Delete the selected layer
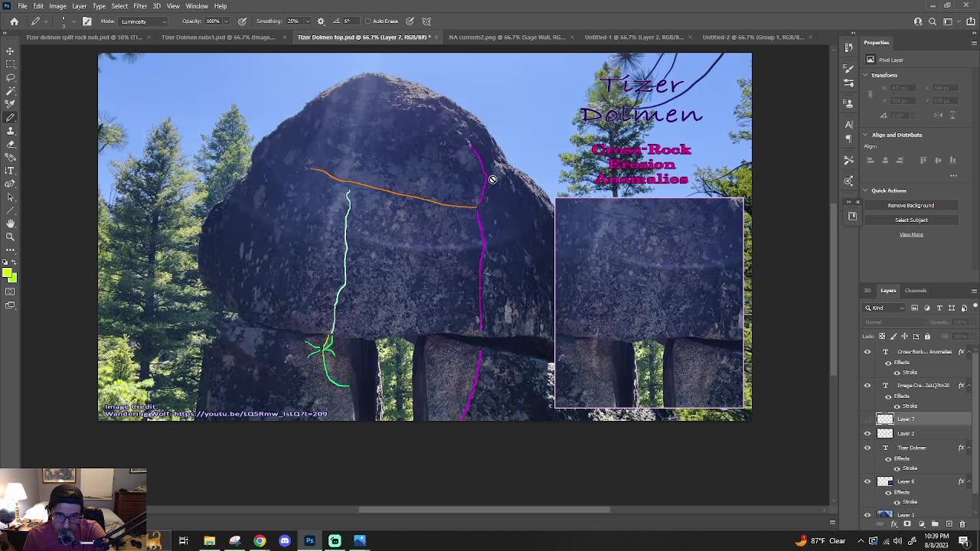This screenshot has width=980, height=551. (x=962, y=524)
